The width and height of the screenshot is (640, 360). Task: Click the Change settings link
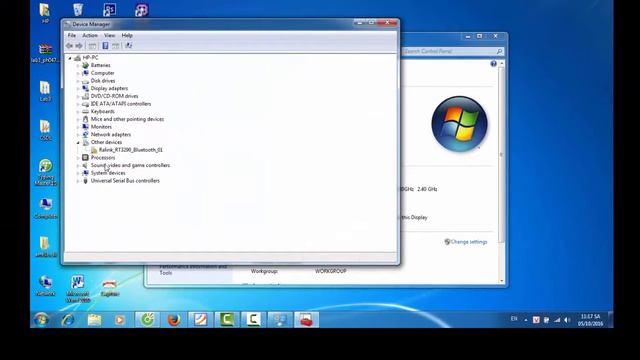click(469, 242)
